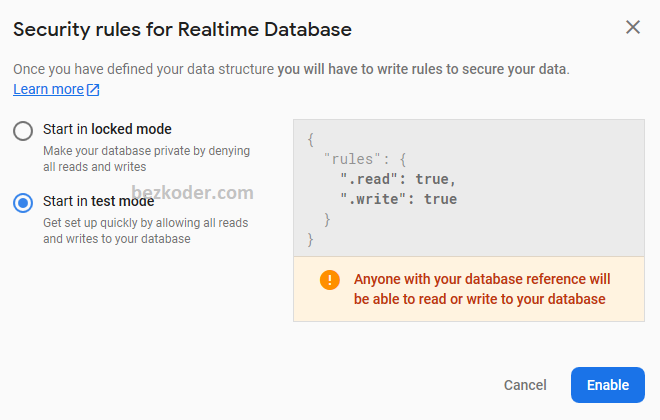Image resolution: width=660 pixels, height=420 pixels.
Task: Select the test mode radio button
Action: (23, 203)
